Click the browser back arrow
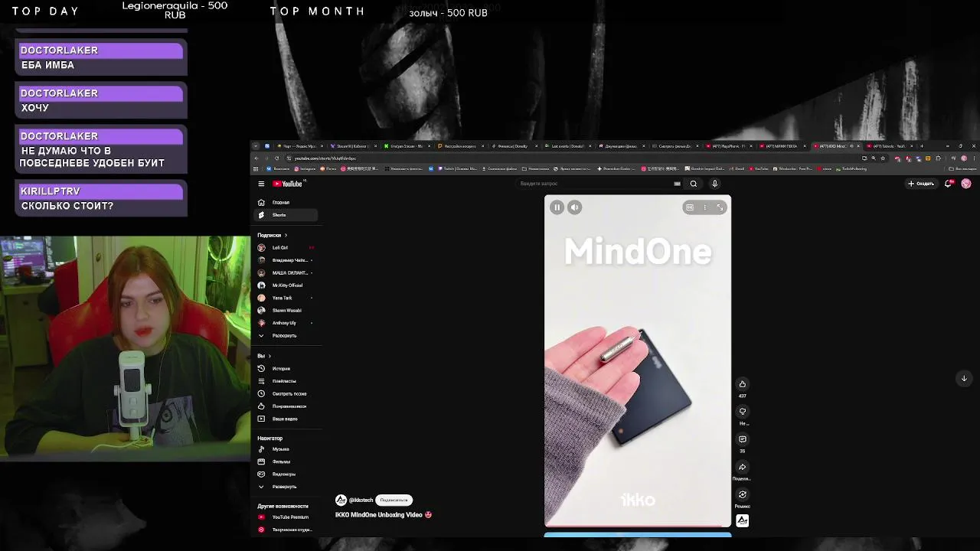This screenshot has height=551, width=980. (256, 158)
